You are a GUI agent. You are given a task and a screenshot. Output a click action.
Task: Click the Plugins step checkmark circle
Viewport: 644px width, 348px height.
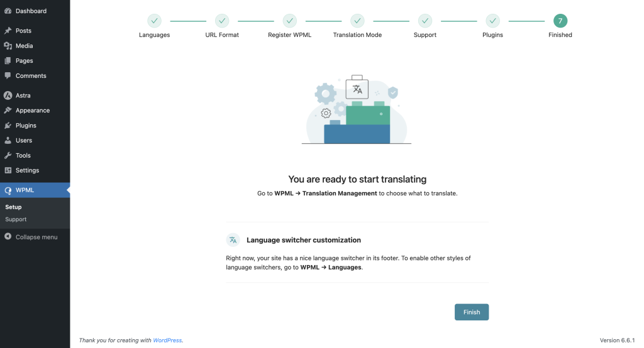coord(492,21)
